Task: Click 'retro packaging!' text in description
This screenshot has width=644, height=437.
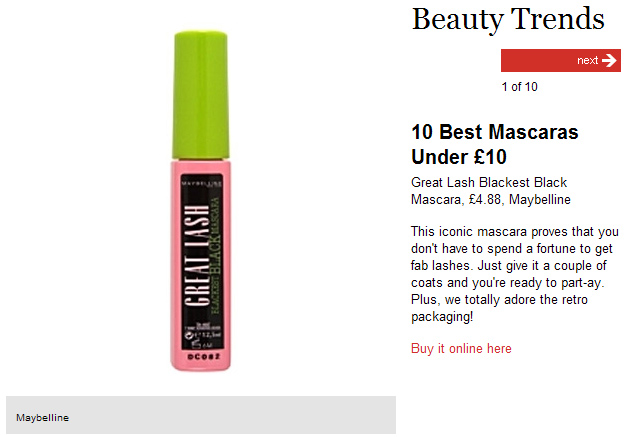Action: [x=499, y=308]
